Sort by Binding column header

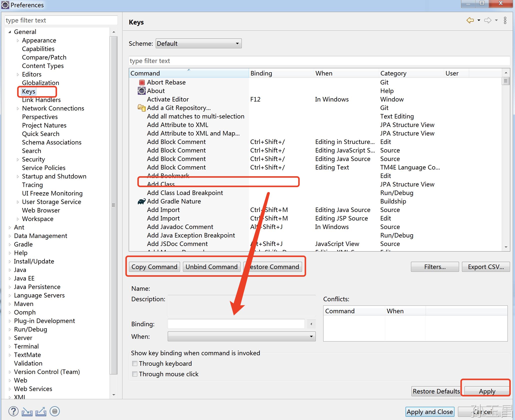pos(261,73)
